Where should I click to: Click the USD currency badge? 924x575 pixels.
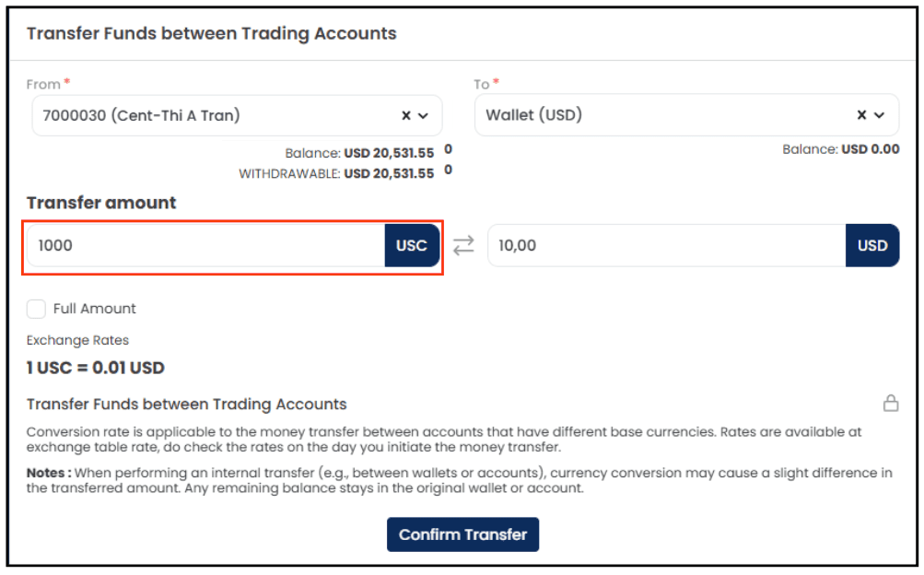tap(872, 245)
